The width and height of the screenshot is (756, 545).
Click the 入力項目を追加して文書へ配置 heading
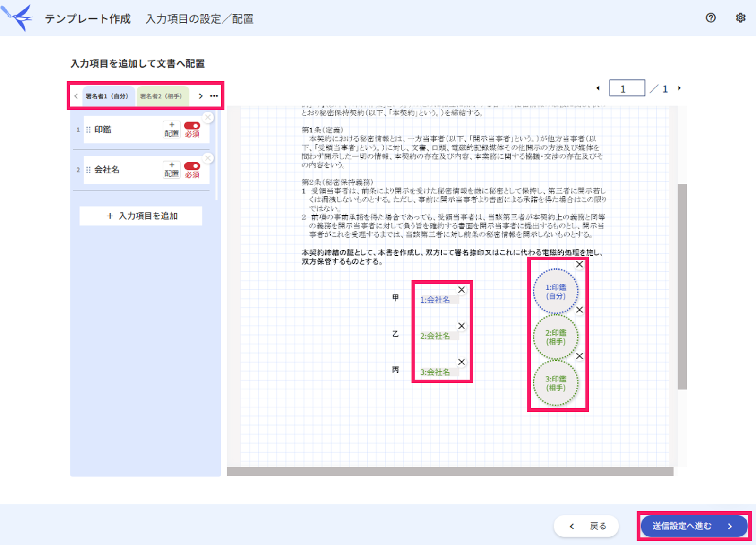tap(137, 63)
